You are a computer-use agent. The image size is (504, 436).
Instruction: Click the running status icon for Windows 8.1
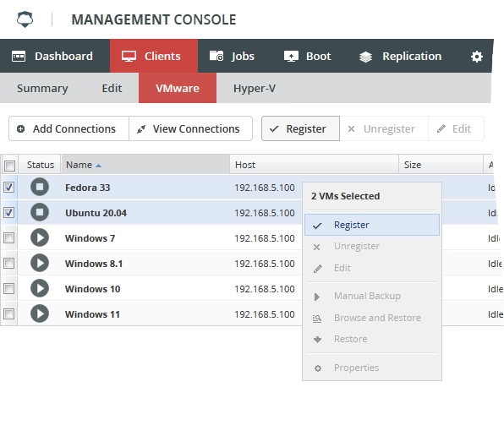(40, 263)
